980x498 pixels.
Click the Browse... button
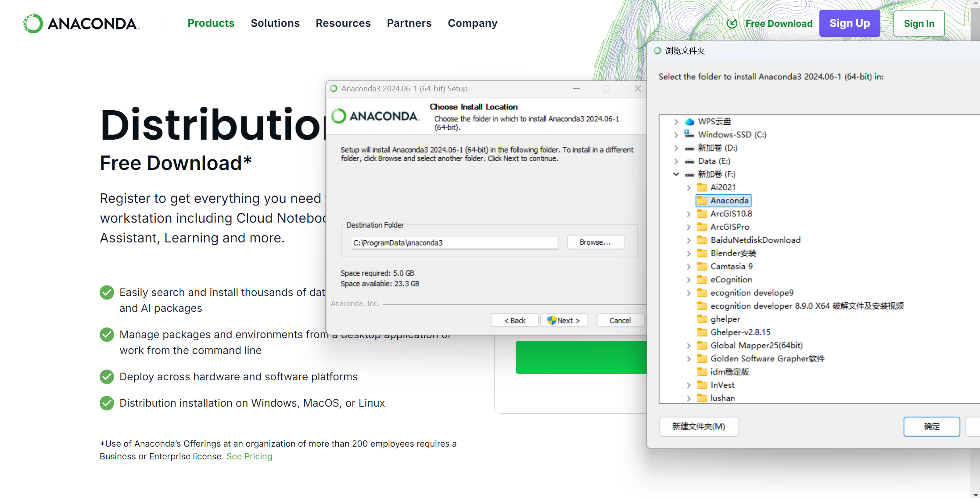[595, 242]
